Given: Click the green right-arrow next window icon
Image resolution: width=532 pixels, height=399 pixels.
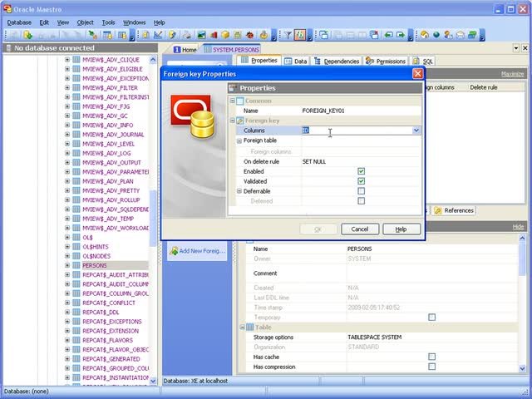Looking at the screenshot, I should [401, 35].
